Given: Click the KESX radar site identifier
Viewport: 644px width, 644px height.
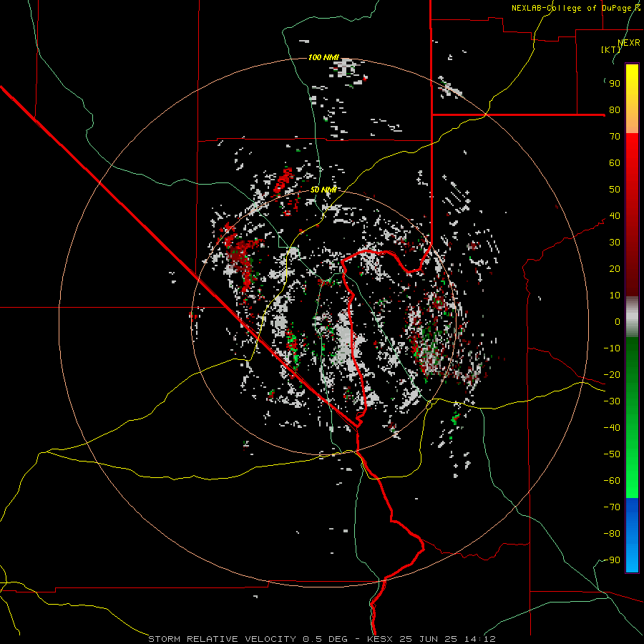Looking at the screenshot, I should (x=380, y=639).
